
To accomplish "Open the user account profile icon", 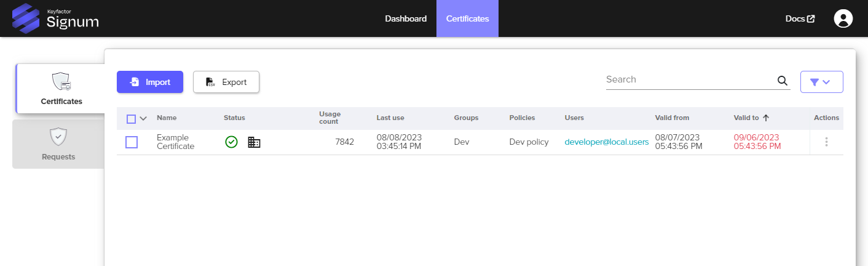I will (843, 18).
